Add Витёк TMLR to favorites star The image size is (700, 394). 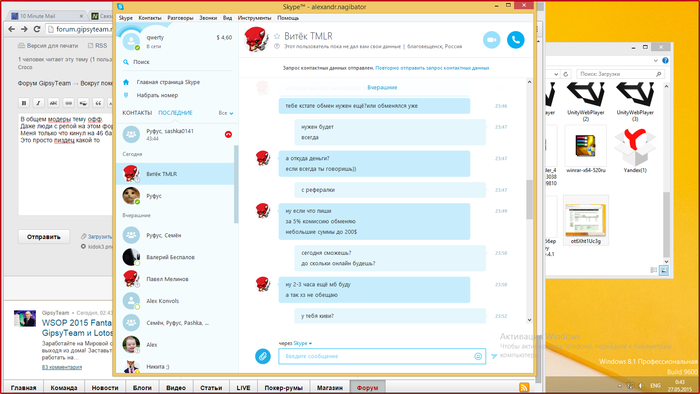coord(277,36)
